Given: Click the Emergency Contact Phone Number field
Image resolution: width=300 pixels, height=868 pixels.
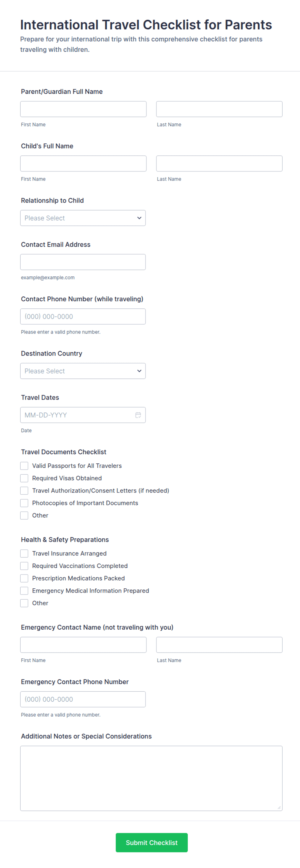Looking at the screenshot, I should tap(83, 699).
